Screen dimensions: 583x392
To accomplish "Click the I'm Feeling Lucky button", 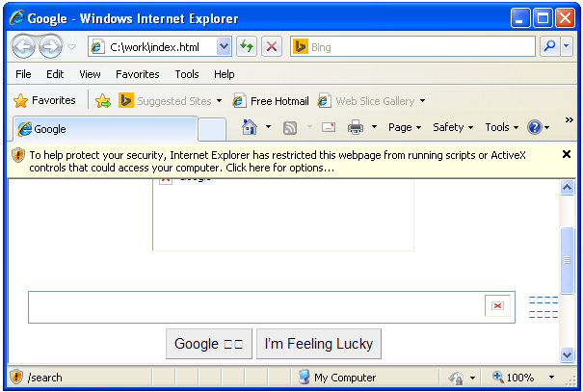I will pyautogui.click(x=319, y=344).
